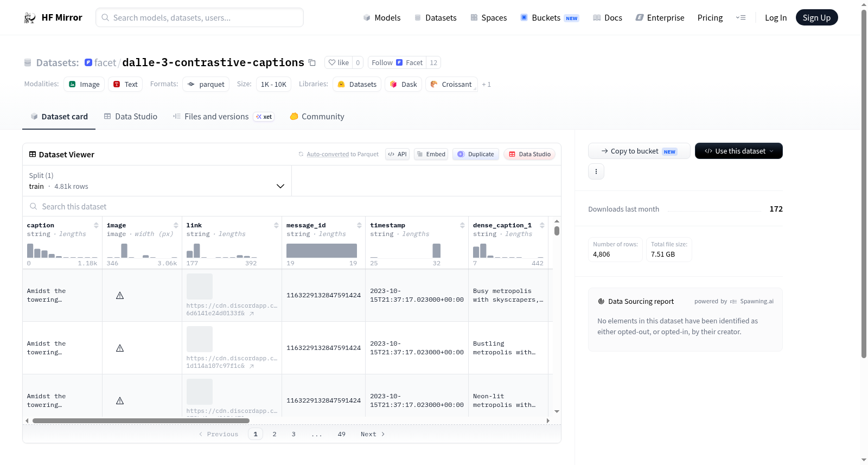Sort the message_id column
Screen dimensions: 868x465
click(x=359, y=225)
